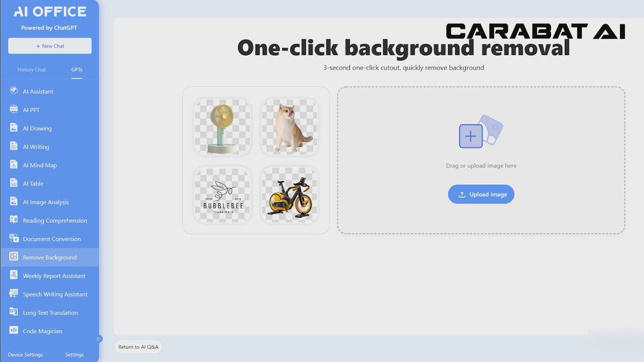The image size is (644, 362).
Task: Click the AI Mind Map icon
Action: tap(13, 165)
